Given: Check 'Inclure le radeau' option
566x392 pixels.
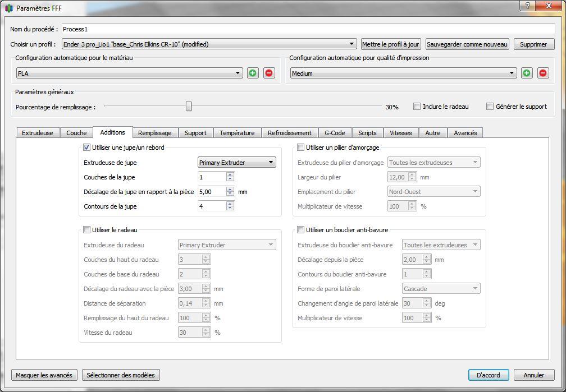Looking at the screenshot, I should pos(417,107).
